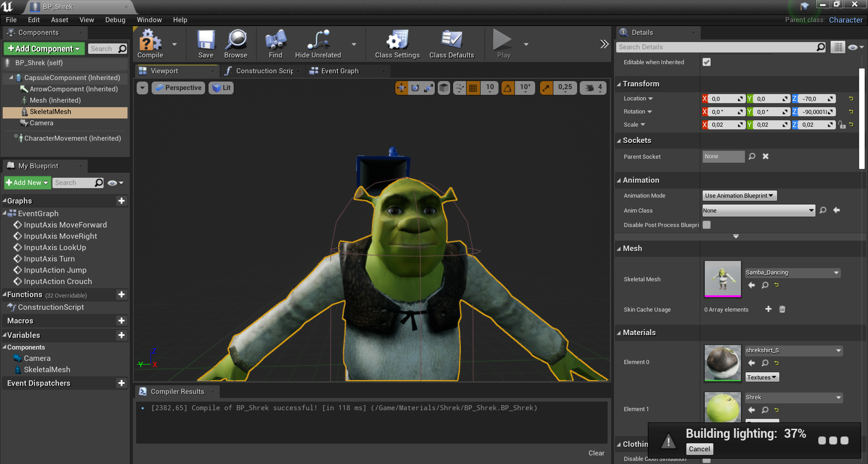The image size is (868, 464).
Task: Open Samba_Dancing mesh dropdown
Action: pos(793,273)
